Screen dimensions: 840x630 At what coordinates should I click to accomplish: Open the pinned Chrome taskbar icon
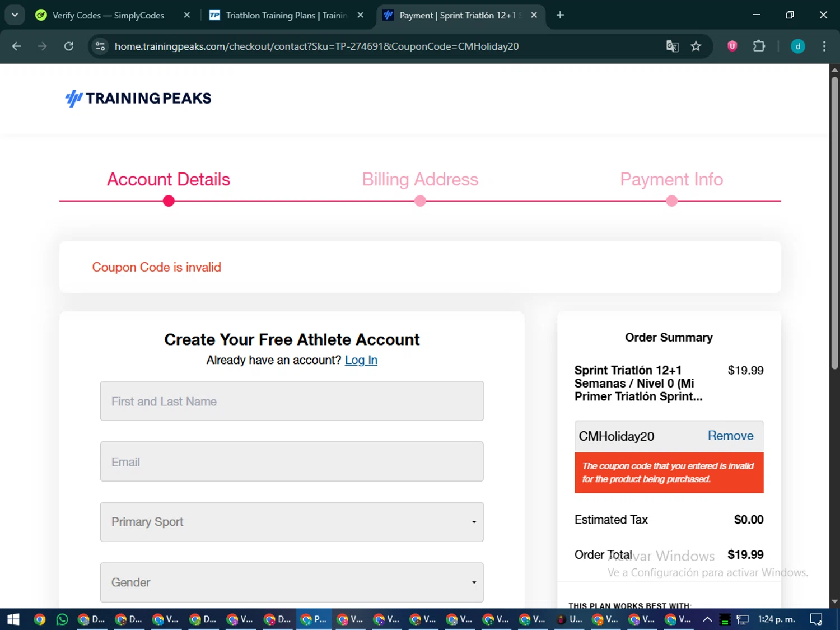coord(39,619)
